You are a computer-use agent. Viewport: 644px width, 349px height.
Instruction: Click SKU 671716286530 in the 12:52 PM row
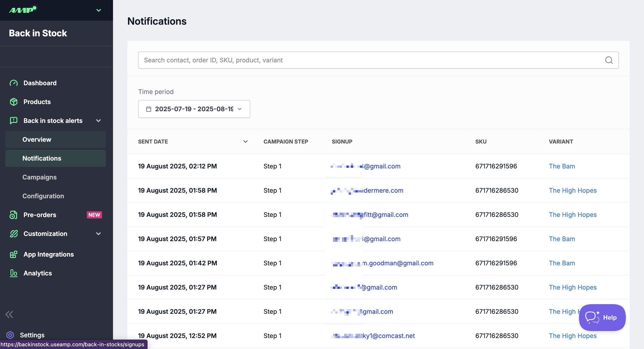click(497, 336)
